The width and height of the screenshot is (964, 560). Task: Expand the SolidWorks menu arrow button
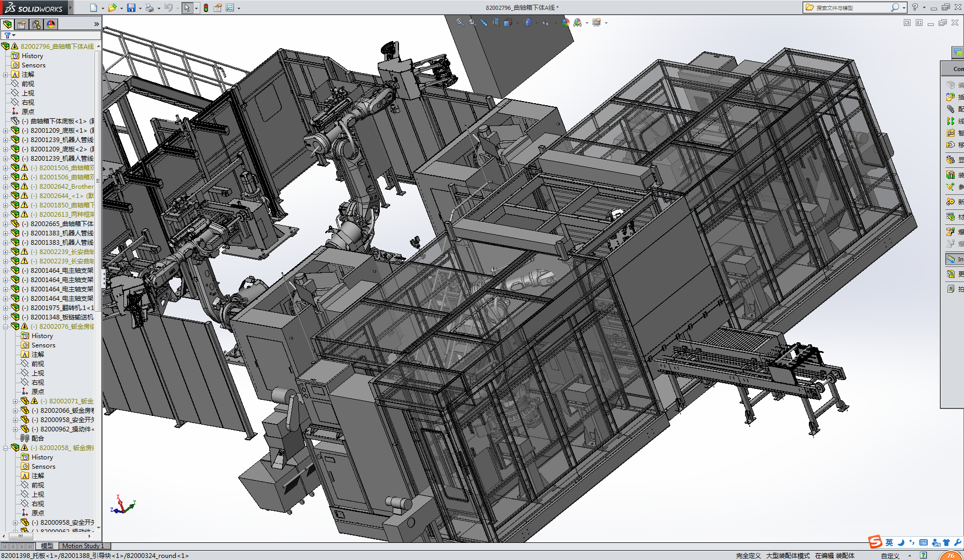(71, 8)
